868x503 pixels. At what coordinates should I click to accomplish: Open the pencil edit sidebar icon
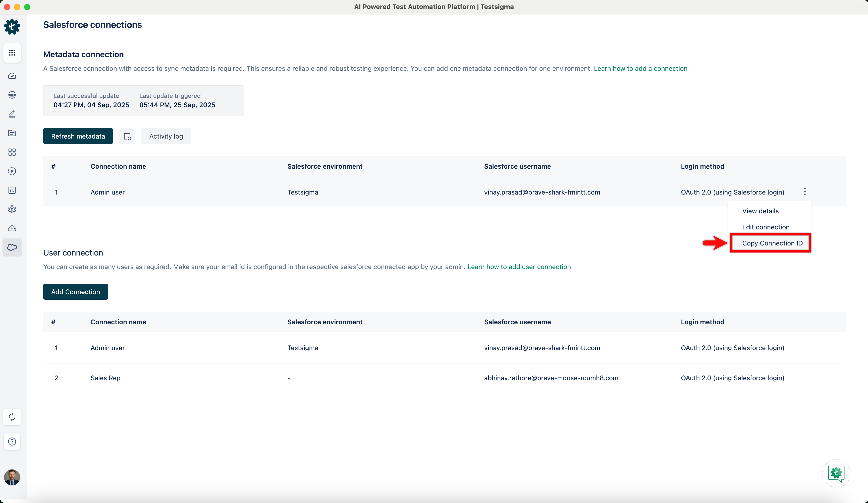pyautogui.click(x=12, y=114)
